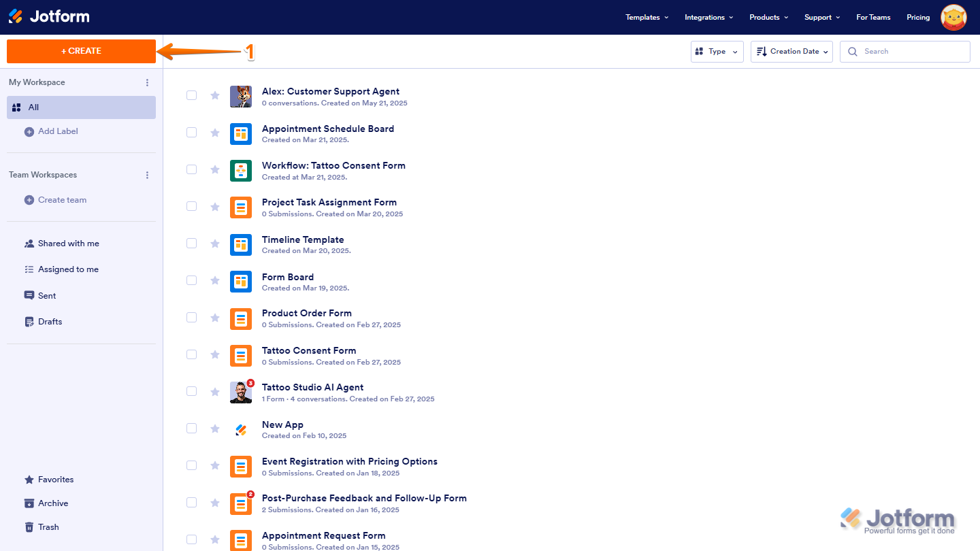Click the Tattoo Studio AI Agent avatar
The width and height of the screenshot is (980, 551).
coord(241,393)
